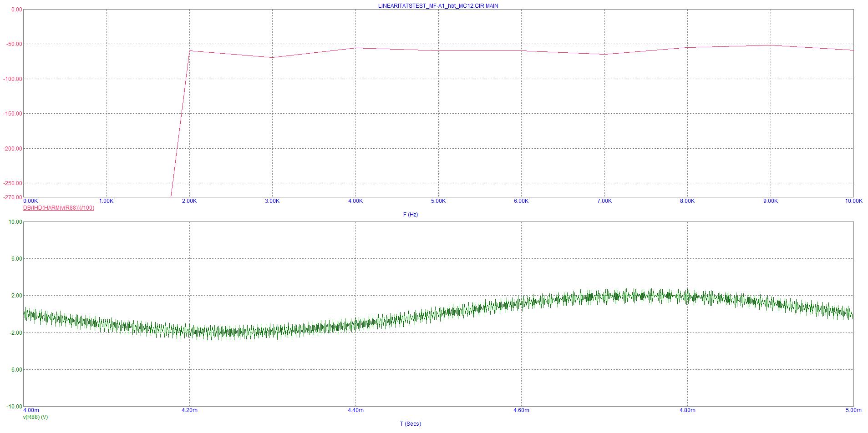The width and height of the screenshot is (868, 433).
Task: Select the v(R88) (V) trace label
Action: click(36, 417)
